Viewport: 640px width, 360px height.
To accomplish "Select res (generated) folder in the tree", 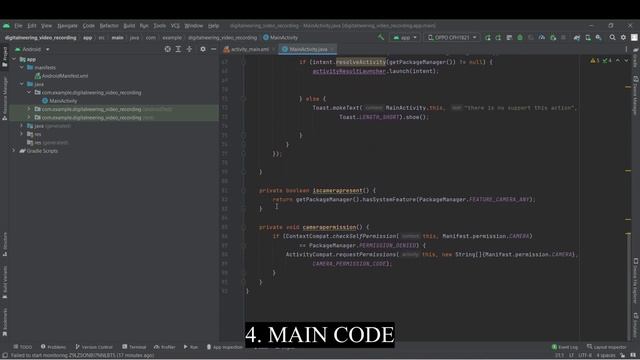I will point(48,142).
